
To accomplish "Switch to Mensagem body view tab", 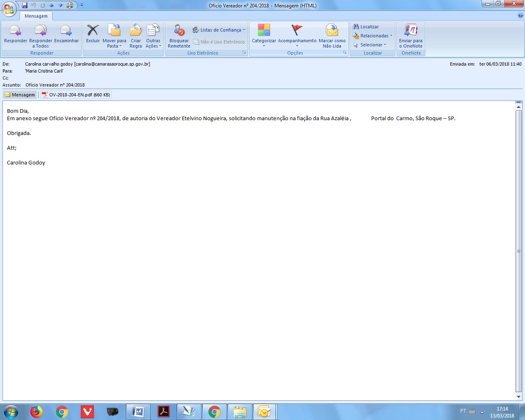I will coord(20,95).
